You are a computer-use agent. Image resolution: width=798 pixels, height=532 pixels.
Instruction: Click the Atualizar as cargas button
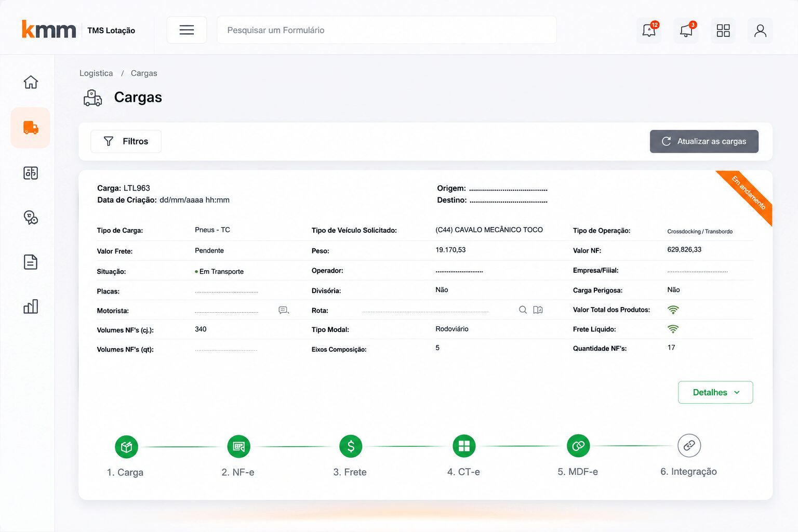click(704, 141)
